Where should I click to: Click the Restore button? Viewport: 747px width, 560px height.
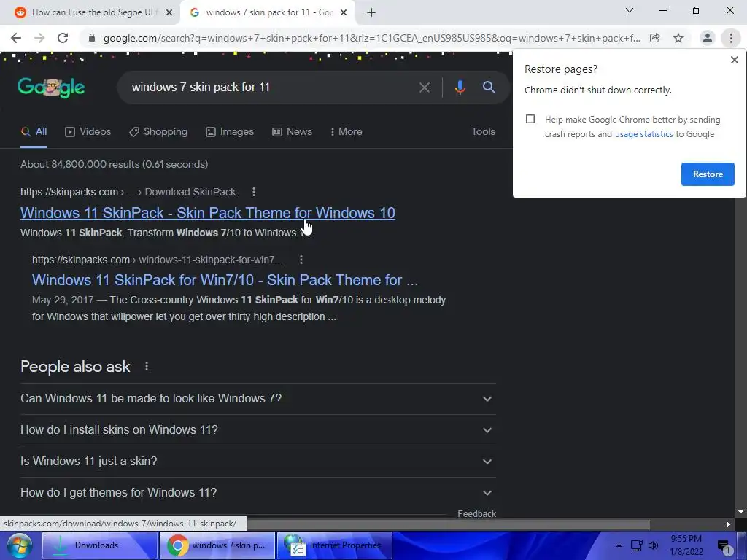(708, 174)
